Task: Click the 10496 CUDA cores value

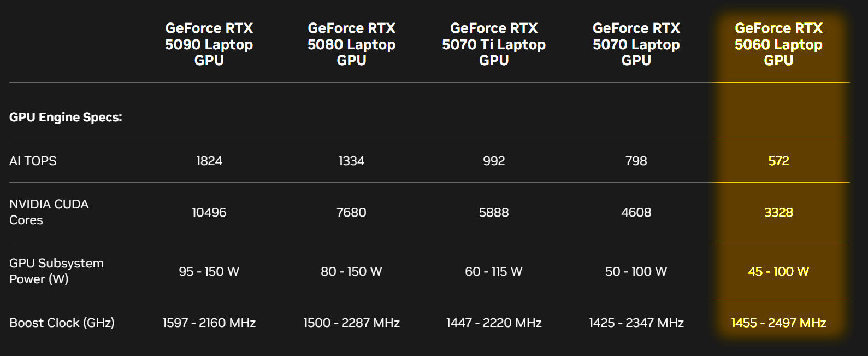Action: [209, 212]
